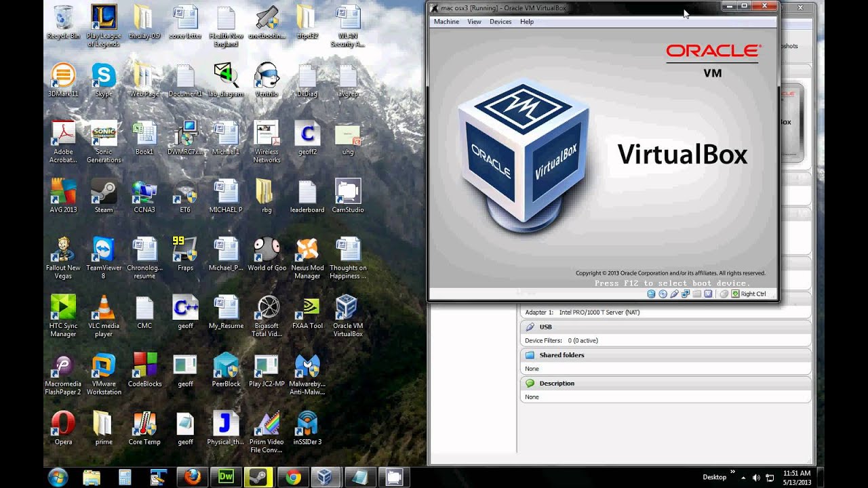Click the video capture icon in the VM status bar
This screenshot has height=488, width=868.
pyautogui.click(x=708, y=294)
